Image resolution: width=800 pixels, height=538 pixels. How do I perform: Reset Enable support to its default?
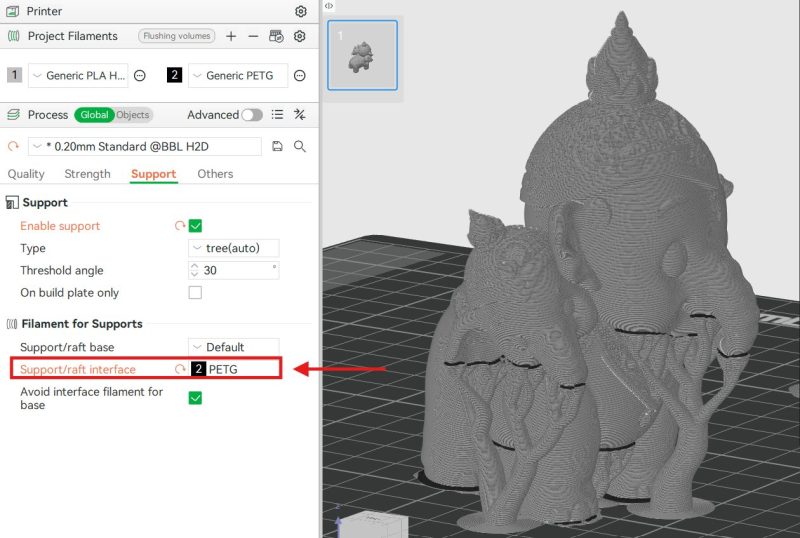tap(180, 226)
